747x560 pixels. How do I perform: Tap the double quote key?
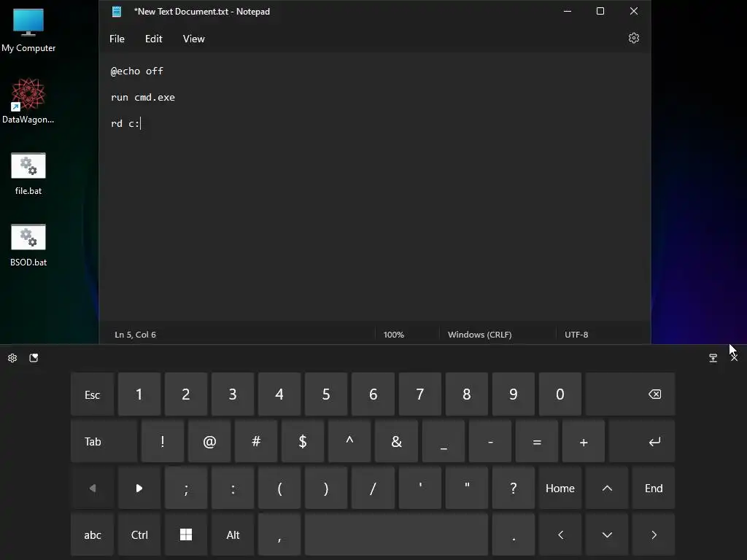tap(466, 488)
